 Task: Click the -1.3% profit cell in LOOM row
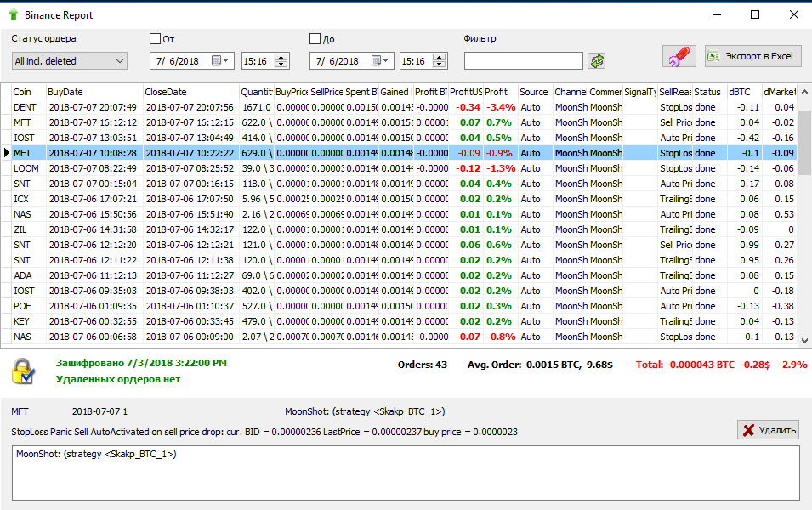click(x=500, y=168)
